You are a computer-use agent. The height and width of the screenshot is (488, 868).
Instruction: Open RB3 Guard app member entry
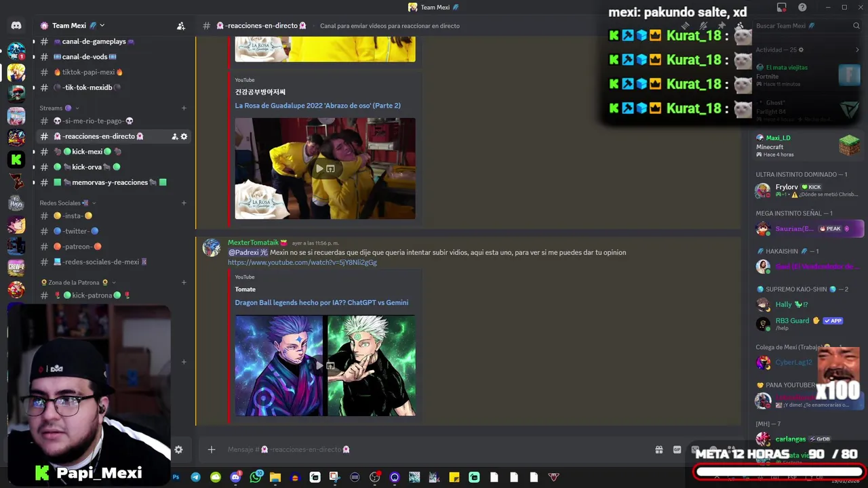click(x=808, y=324)
